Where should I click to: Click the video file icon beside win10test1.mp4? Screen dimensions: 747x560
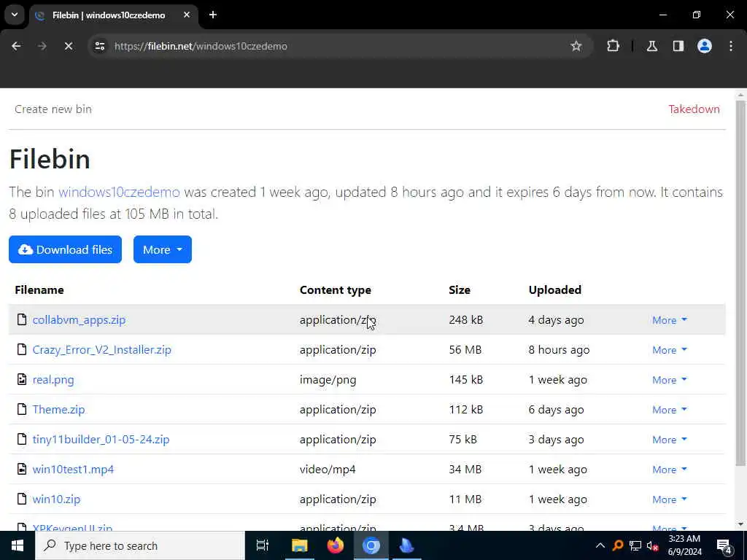point(21,469)
